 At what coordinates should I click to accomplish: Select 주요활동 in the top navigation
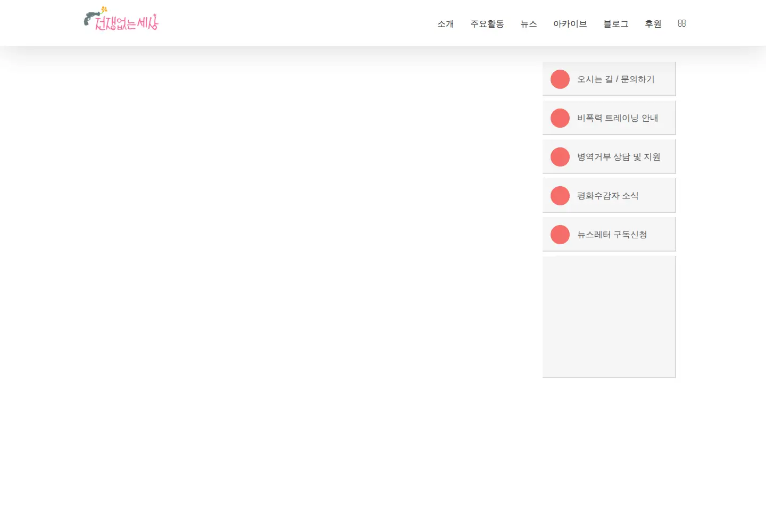click(x=487, y=24)
